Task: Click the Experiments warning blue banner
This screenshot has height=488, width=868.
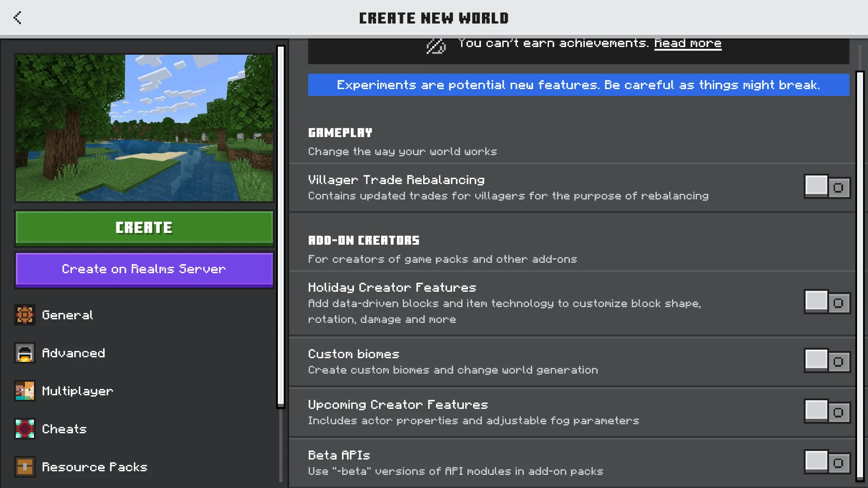Action: (578, 85)
